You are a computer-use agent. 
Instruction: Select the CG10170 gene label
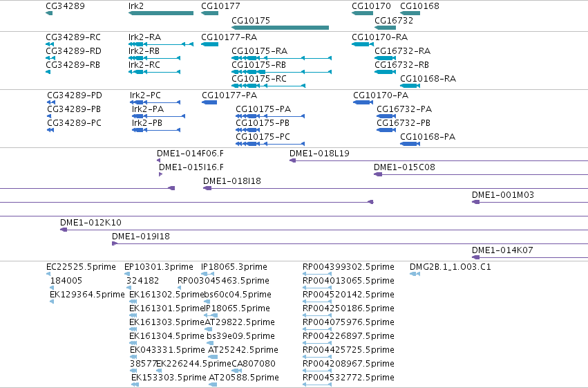[371, 6]
